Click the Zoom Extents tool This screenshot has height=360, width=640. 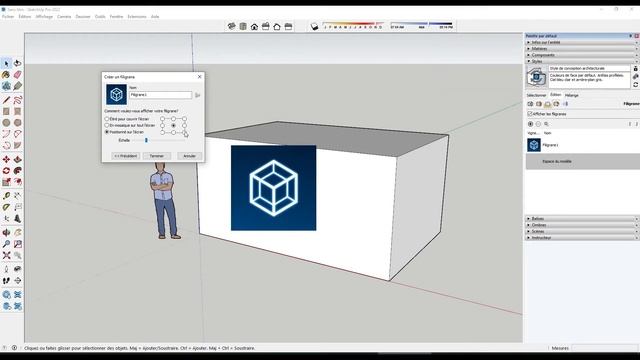coord(6,256)
